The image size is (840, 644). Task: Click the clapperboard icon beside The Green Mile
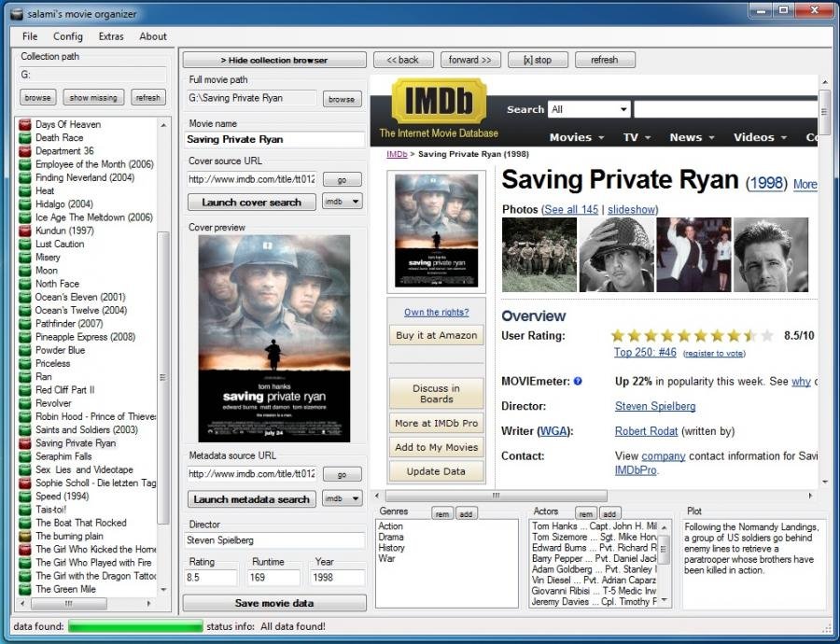click(x=24, y=589)
